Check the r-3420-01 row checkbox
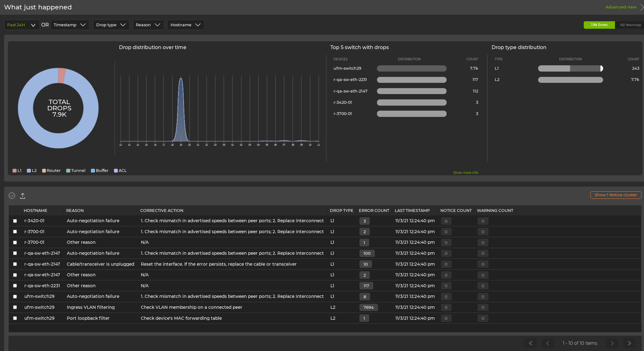Viewport: 644px width, 351px height. point(15,221)
